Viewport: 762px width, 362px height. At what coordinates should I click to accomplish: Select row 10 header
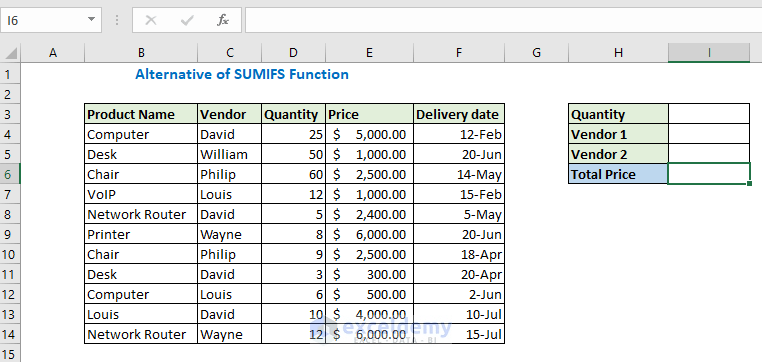point(10,254)
